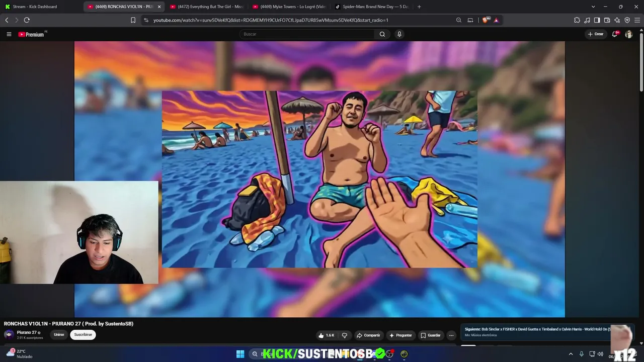Click the Guardar save button

click(431, 335)
